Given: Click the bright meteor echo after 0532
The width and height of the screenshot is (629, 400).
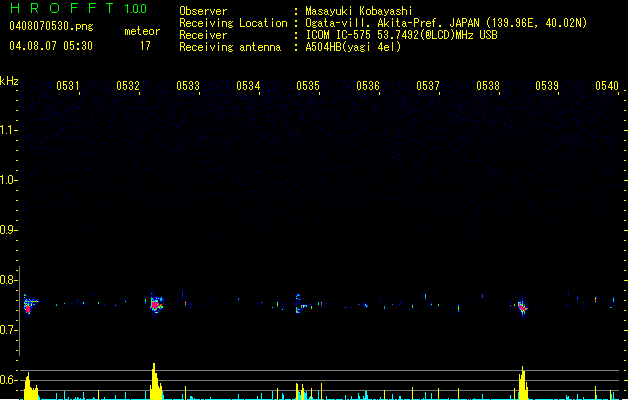Looking at the screenshot, I should tap(156, 303).
